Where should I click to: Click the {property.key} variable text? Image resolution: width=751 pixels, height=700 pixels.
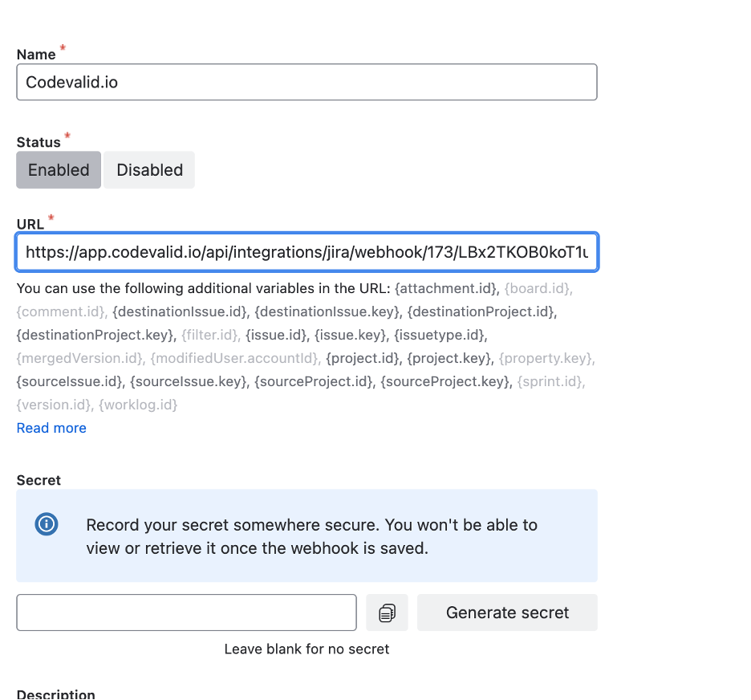(x=545, y=358)
